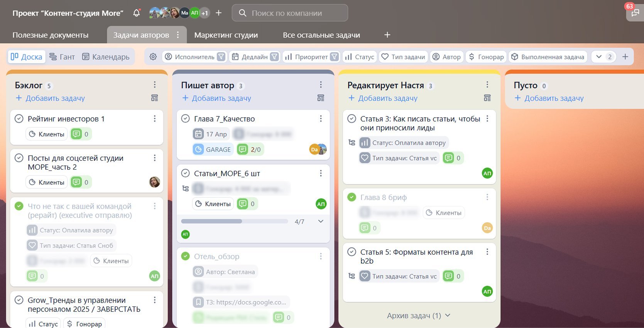Click assignee avatar on Посты для соцсетей card
The height and width of the screenshot is (328, 644).
coord(155,182)
